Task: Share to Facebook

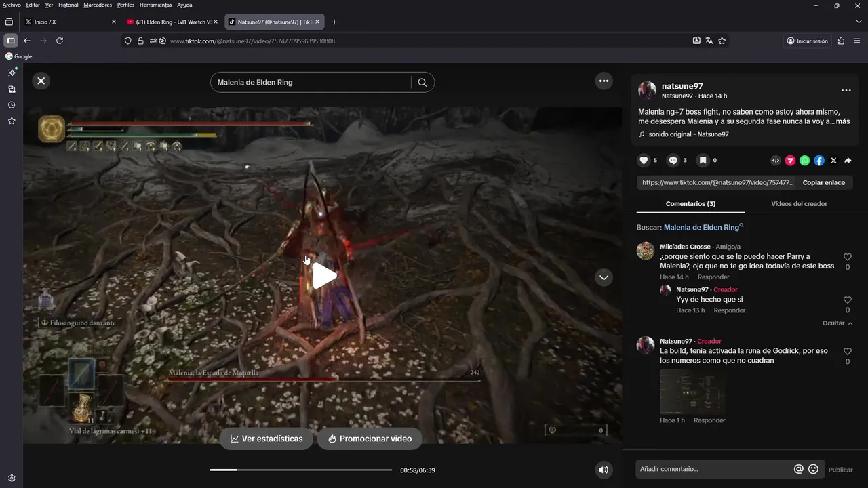Action: click(x=819, y=161)
